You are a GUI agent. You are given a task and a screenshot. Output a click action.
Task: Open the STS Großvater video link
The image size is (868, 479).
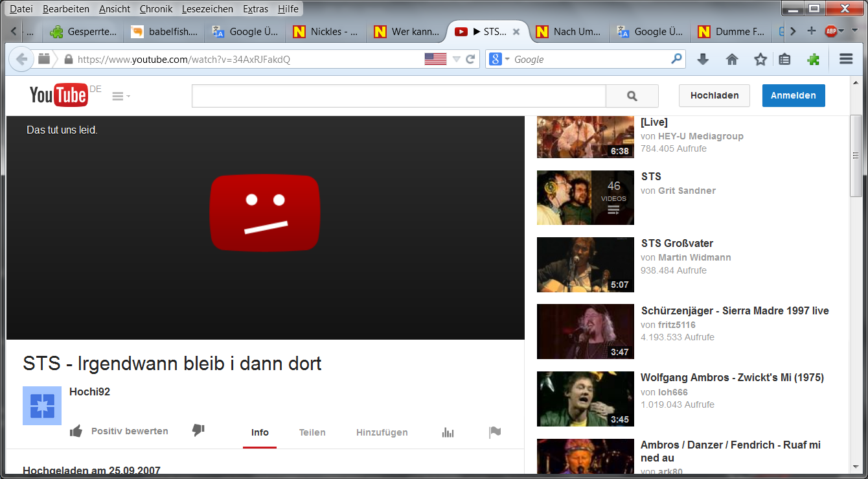[x=677, y=243]
